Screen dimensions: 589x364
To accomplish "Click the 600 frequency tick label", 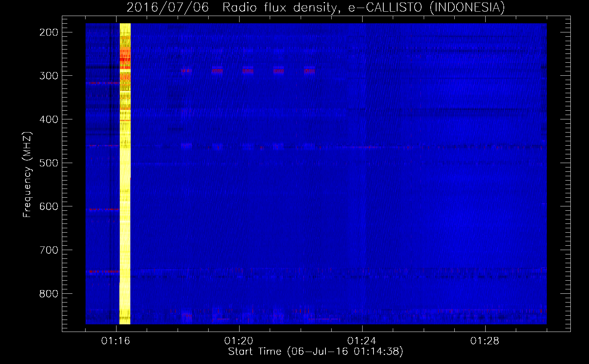I will (x=49, y=206).
